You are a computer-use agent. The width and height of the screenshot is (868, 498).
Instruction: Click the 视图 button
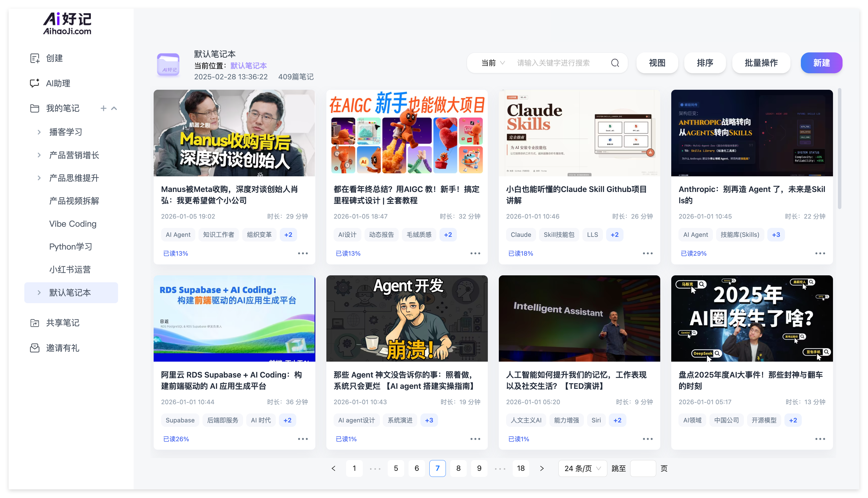[x=657, y=63]
